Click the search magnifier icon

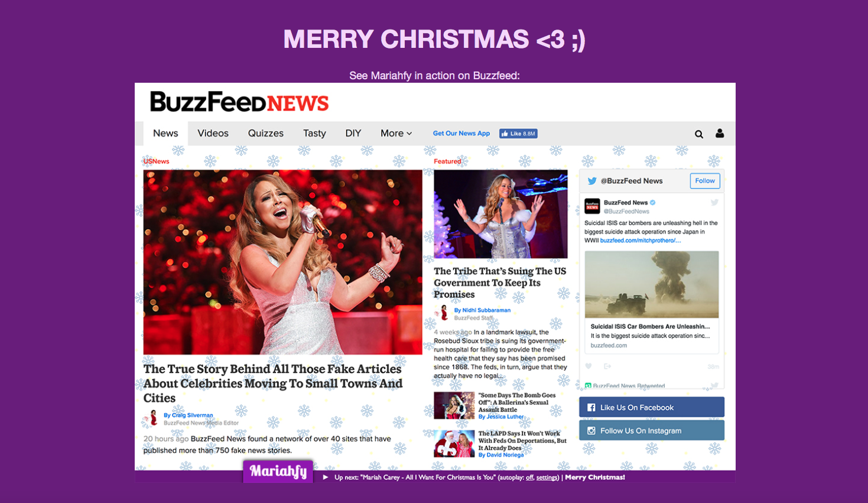coord(698,134)
